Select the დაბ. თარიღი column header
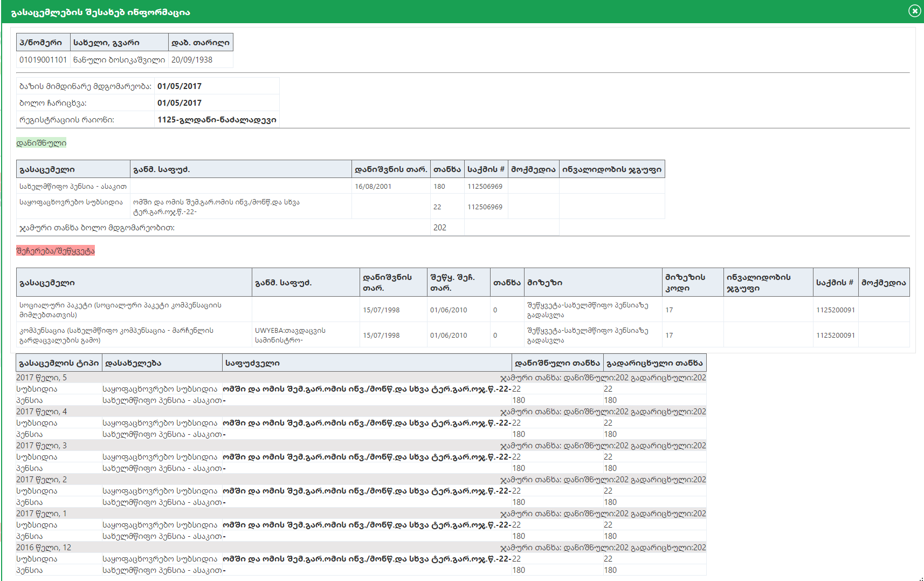924x581 pixels. [201, 43]
